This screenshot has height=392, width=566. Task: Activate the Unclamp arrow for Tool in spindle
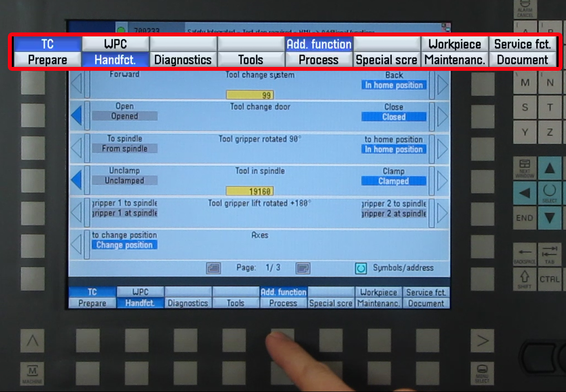76,181
